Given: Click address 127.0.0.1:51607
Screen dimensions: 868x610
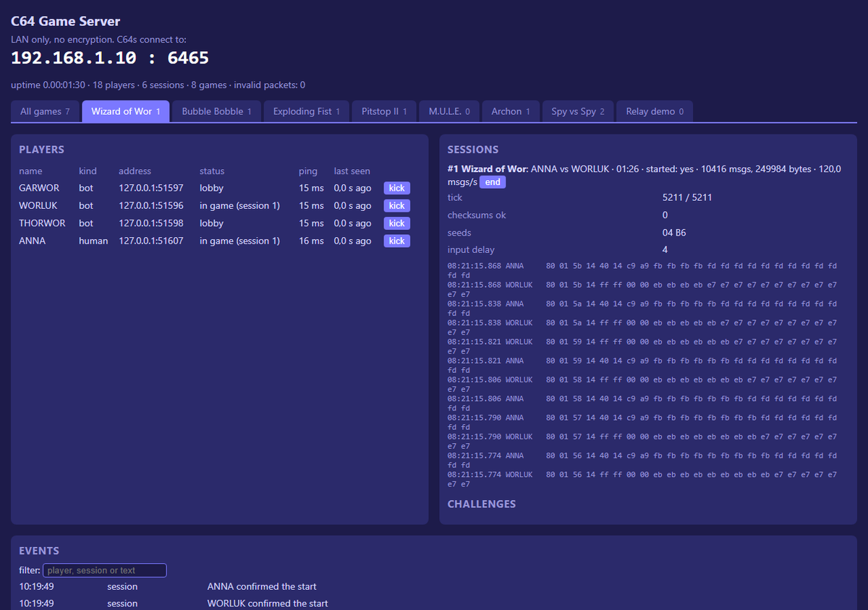Looking at the screenshot, I should 151,241.
